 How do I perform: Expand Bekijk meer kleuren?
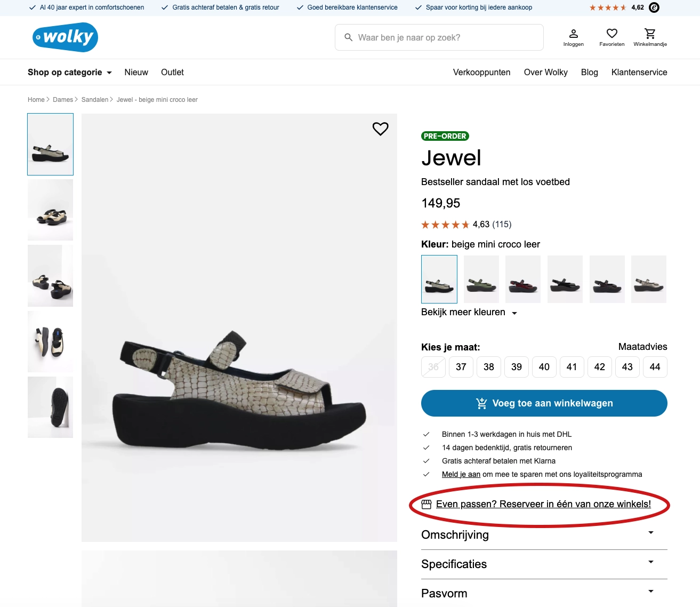pyautogui.click(x=469, y=313)
